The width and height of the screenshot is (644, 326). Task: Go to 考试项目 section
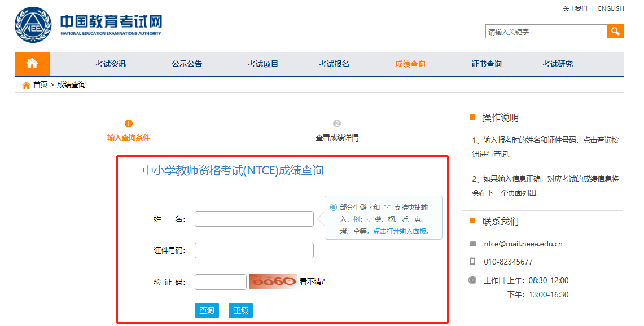pyautogui.click(x=263, y=64)
